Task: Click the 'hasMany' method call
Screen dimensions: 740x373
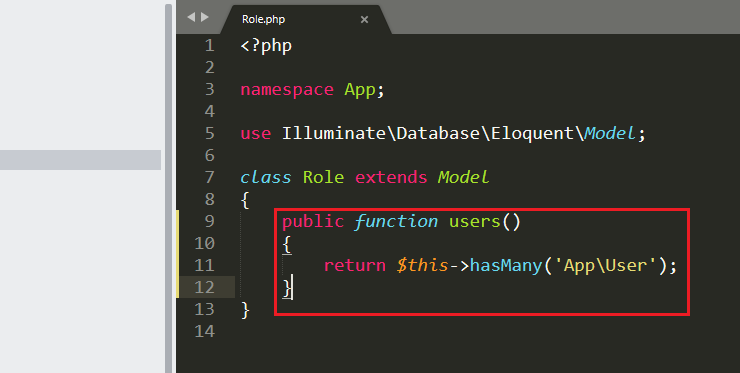Action: pos(505,265)
